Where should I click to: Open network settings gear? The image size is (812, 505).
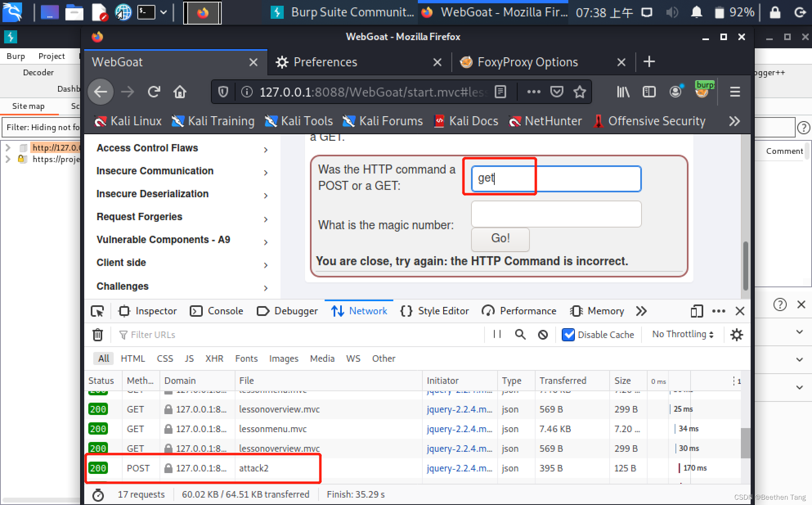click(737, 335)
